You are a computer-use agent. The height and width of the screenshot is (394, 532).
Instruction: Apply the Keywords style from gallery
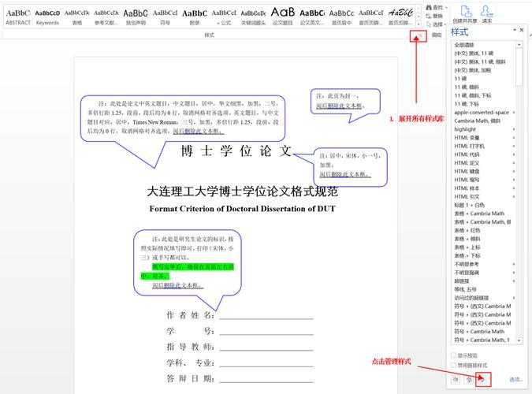(47, 17)
